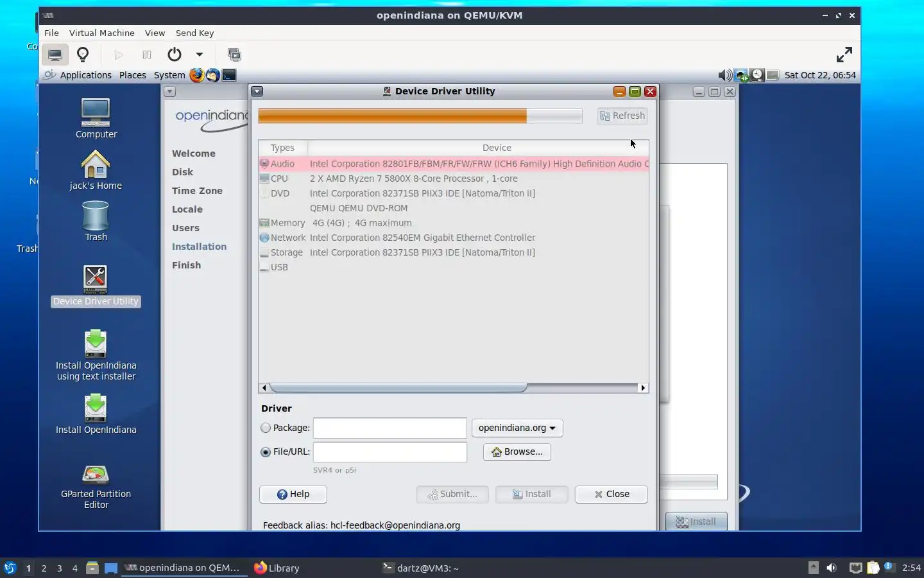This screenshot has width=924, height=578.
Task: Click the guest volume speaker icon
Action: [x=724, y=75]
